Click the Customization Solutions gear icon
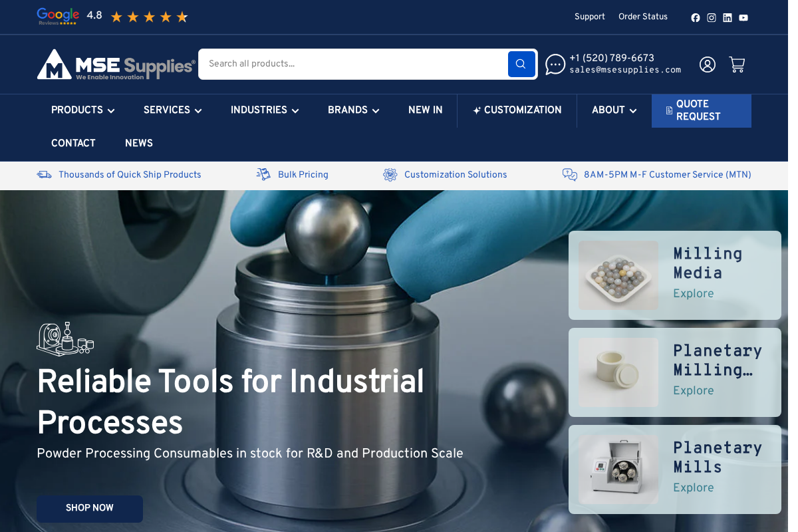This screenshot has height=532, width=798. [390, 174]
